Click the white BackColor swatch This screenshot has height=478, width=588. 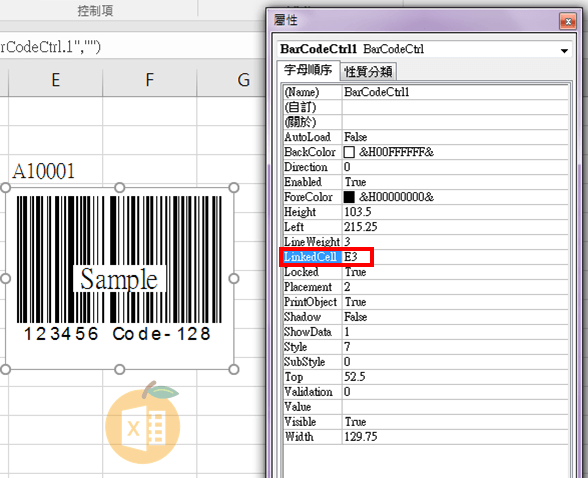click(349, 152)
